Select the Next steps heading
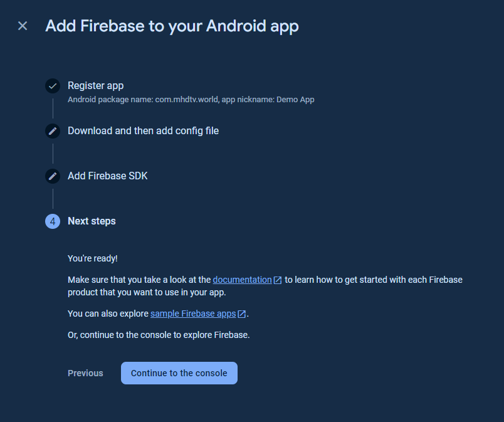504x422 pixels. coord(92,221)
